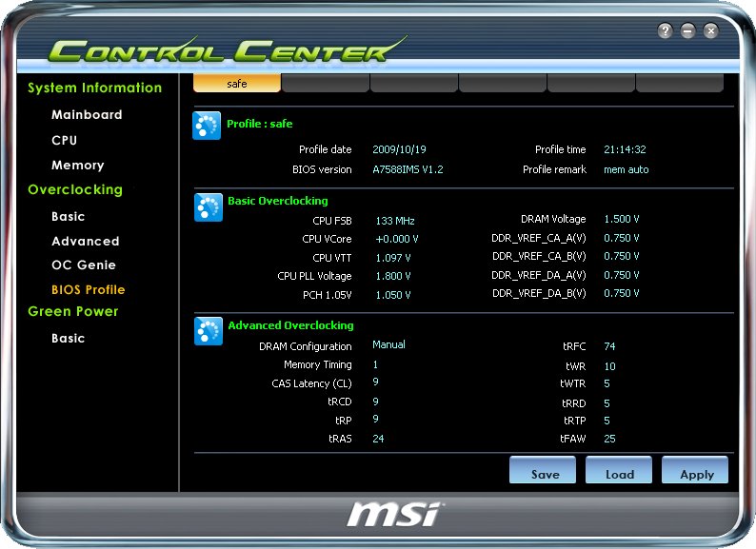Click CPU PLL Voltage value 1.800 V

click(393, 276)
